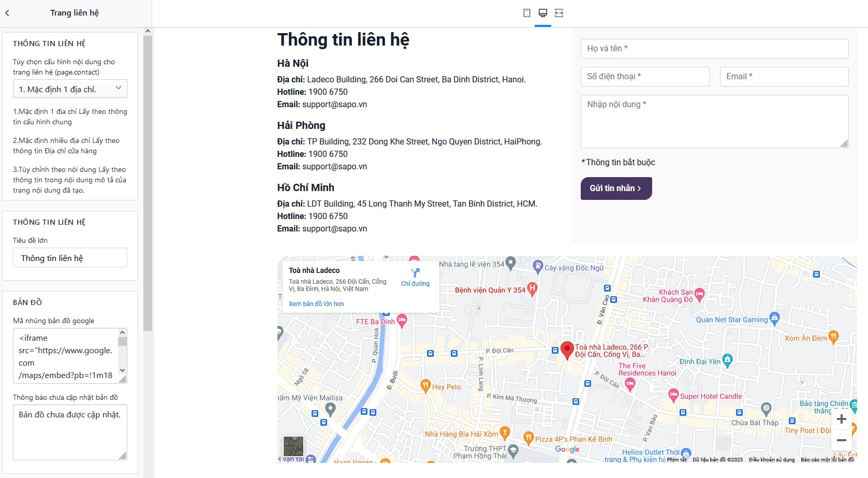868x478 pixels.
Task: Switch to full-width preview mode
Action: click(x=559, y=13)
